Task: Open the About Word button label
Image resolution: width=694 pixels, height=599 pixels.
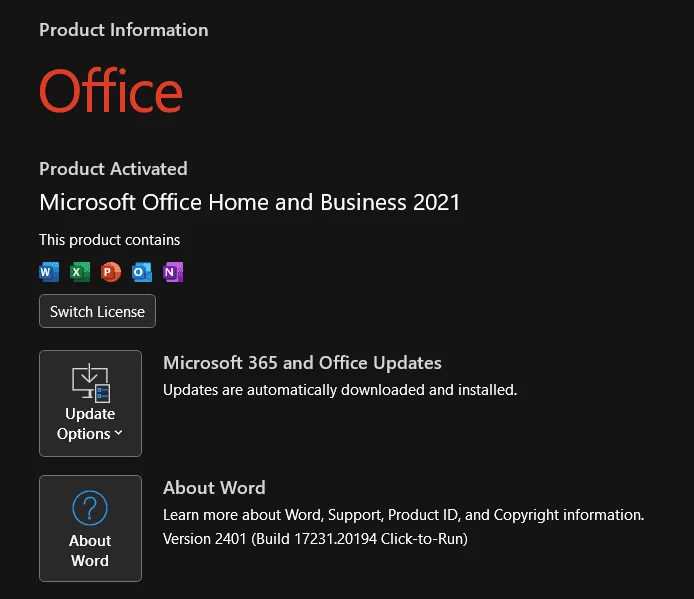Action: pos(90,550)
